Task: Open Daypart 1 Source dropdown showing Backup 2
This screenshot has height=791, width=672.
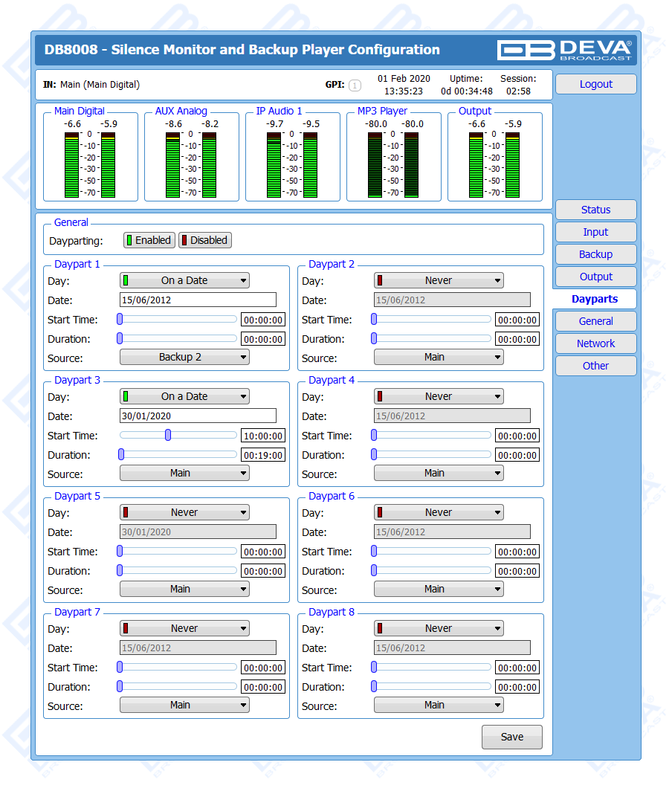Action: click(x=184, y=357)
